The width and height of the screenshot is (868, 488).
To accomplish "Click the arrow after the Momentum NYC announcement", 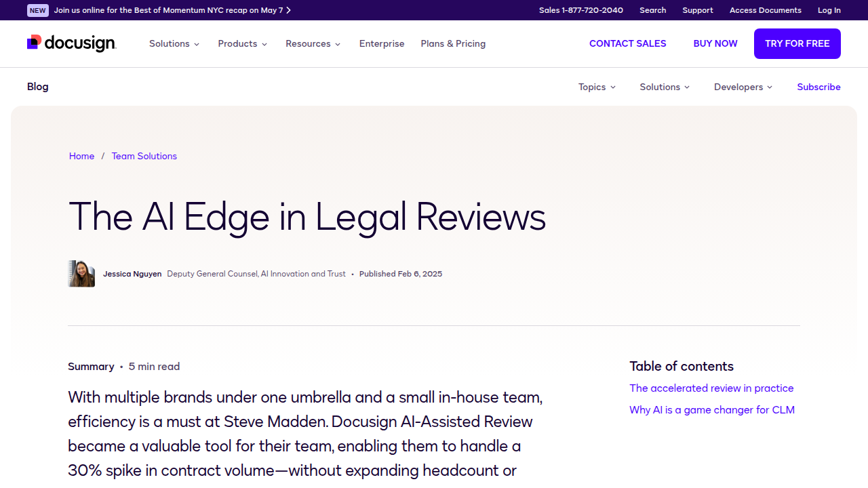I will [x=289, y=10].
